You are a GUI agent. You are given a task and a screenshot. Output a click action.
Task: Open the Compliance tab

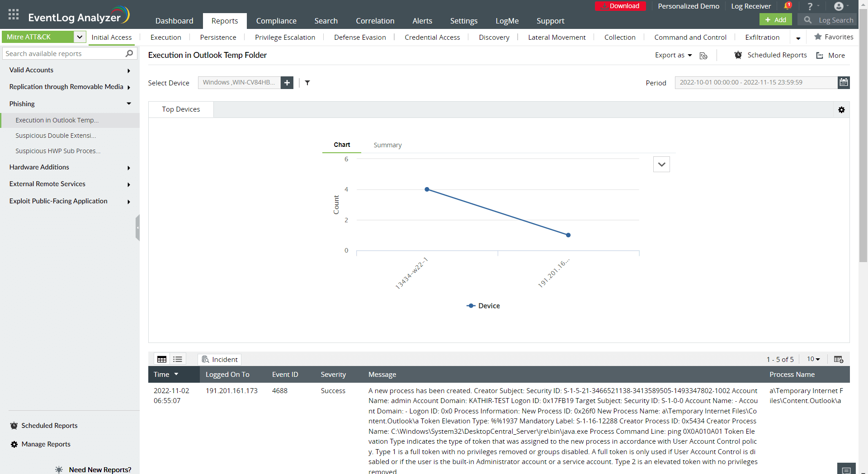pos(276,21)
